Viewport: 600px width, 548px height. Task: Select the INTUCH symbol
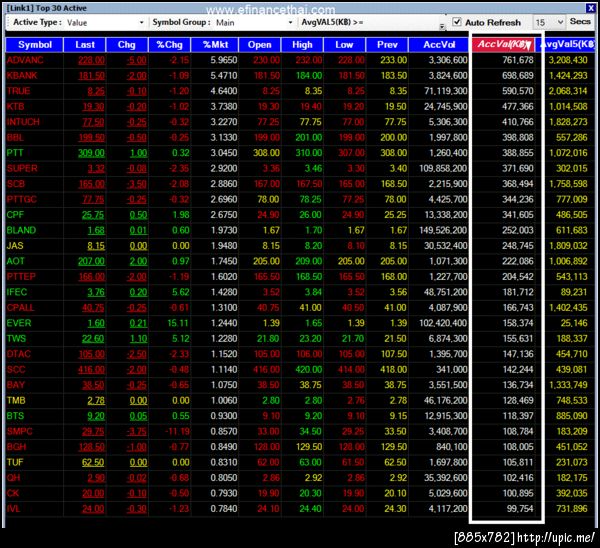pyautogui.click(x=23, y=122)
